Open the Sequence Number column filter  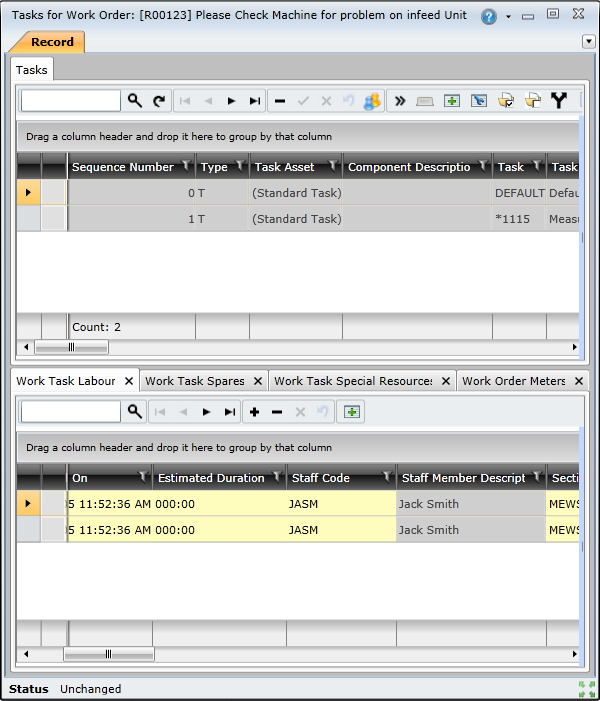pyautogui.click(x=185, y=167)
